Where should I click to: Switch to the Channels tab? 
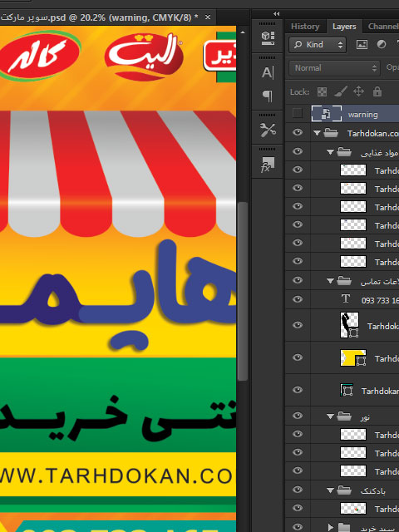coord(383,27)
